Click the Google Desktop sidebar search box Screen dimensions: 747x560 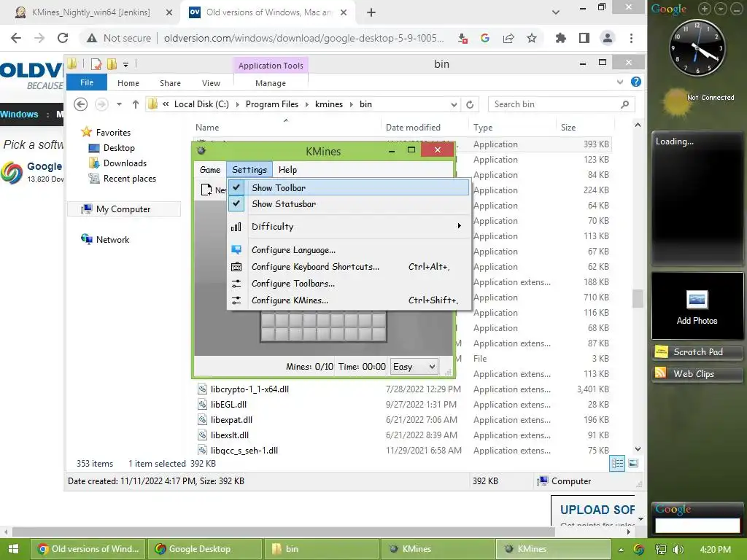[697, 525]
